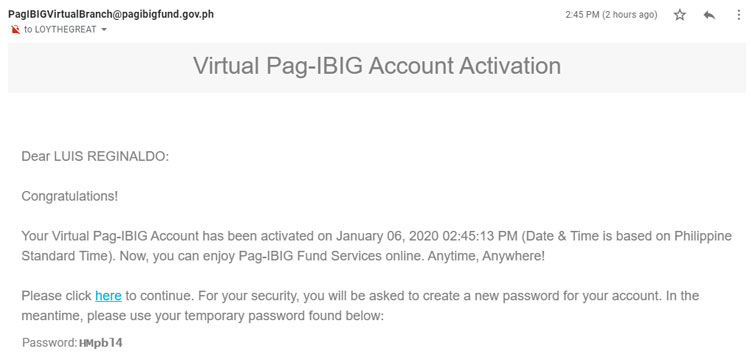
Task: Star this Pag-IBIG activation email
Action: pyautogui.click(x=679, y=15)
